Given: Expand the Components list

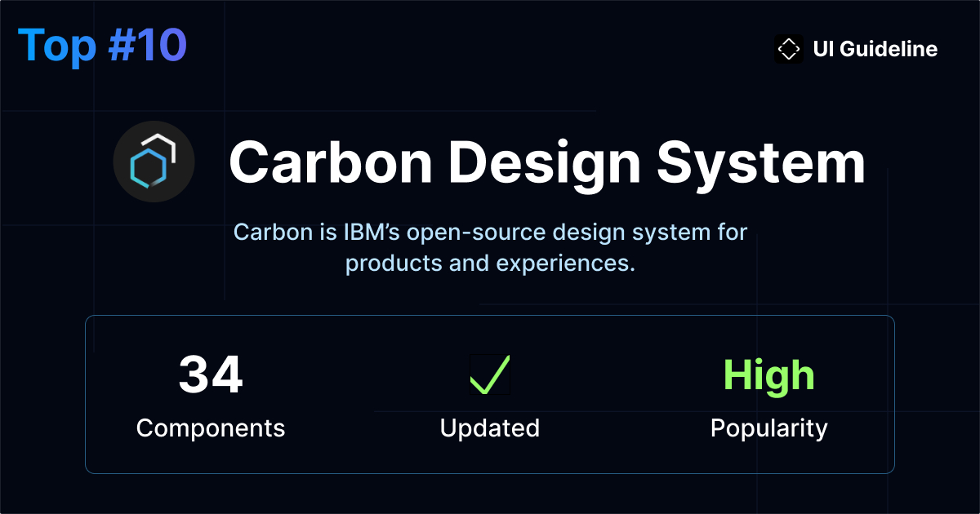Looking at the screenshot, I should (211, 428).
